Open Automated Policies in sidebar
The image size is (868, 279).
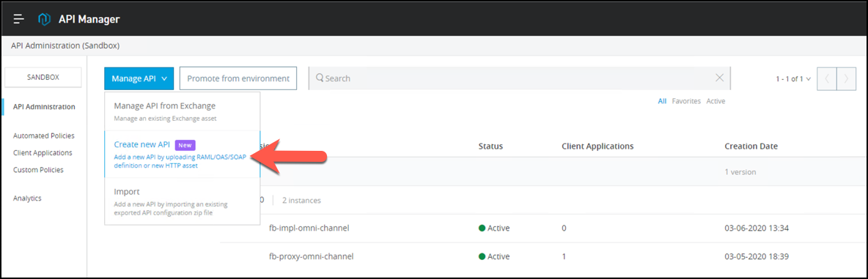[44, 135]
